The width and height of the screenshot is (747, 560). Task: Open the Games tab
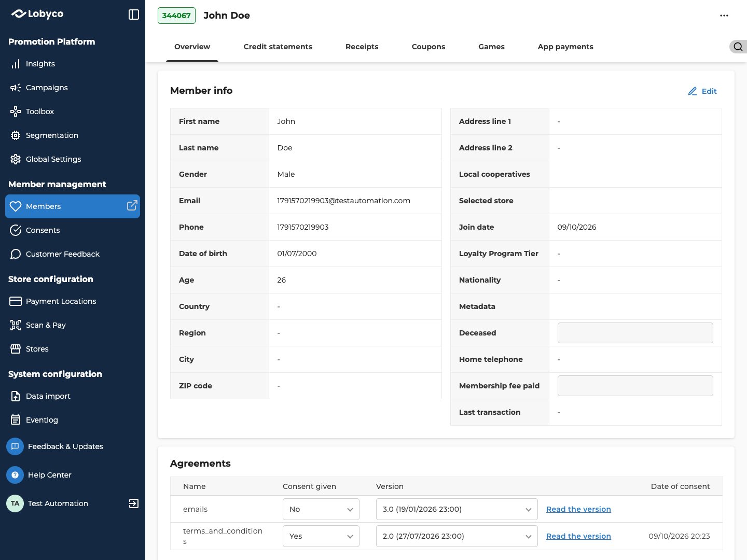coord(491,47)
